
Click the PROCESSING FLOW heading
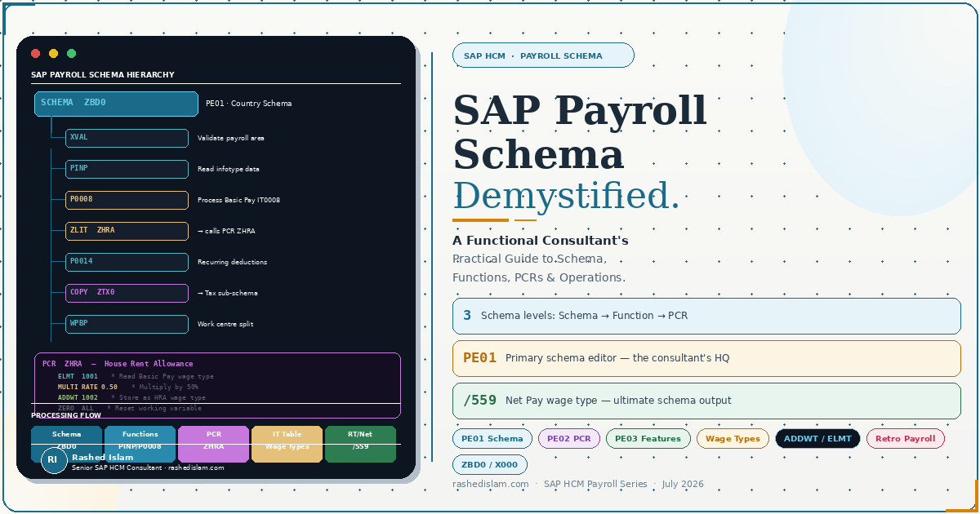[66, 415]
